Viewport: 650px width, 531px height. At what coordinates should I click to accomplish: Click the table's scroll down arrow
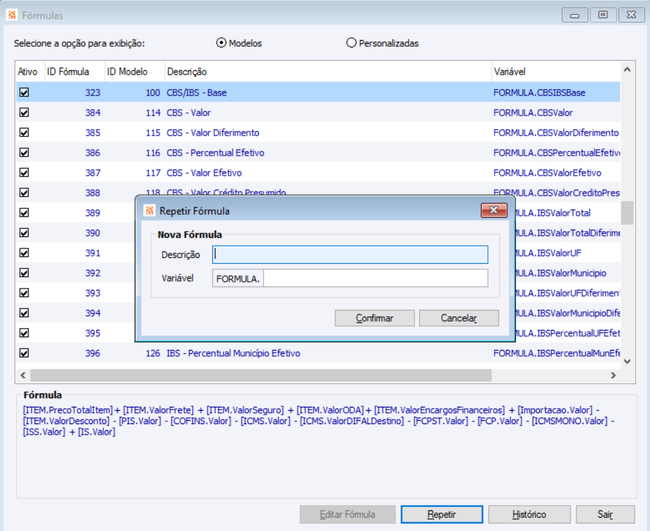pyautogui.click(x=627, y=361)
